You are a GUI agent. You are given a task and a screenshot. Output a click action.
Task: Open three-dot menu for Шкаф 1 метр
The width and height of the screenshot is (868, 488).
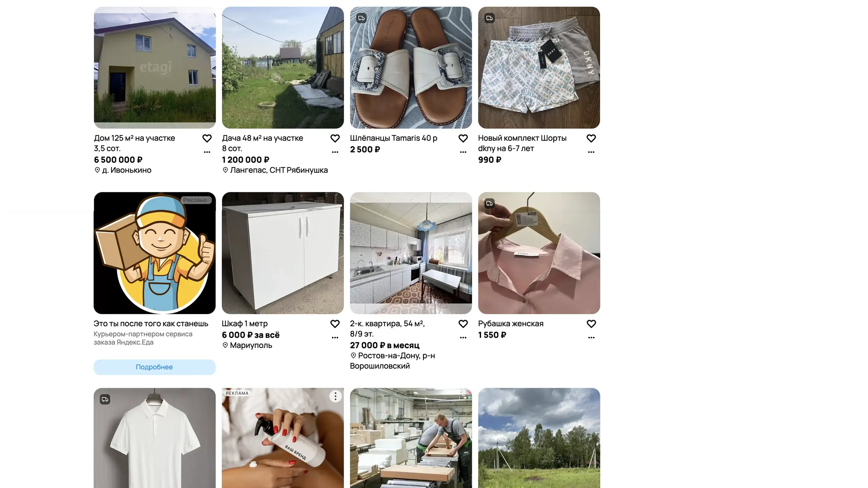pyautogui.click(x=335, y=337)
